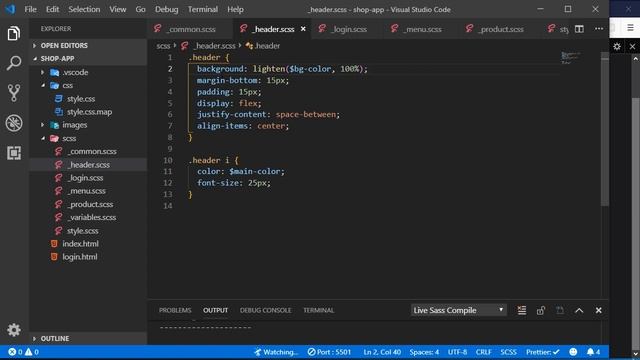Open the Debug menu
This screenshot has height=360, width=640.
(x=167, y=9)
